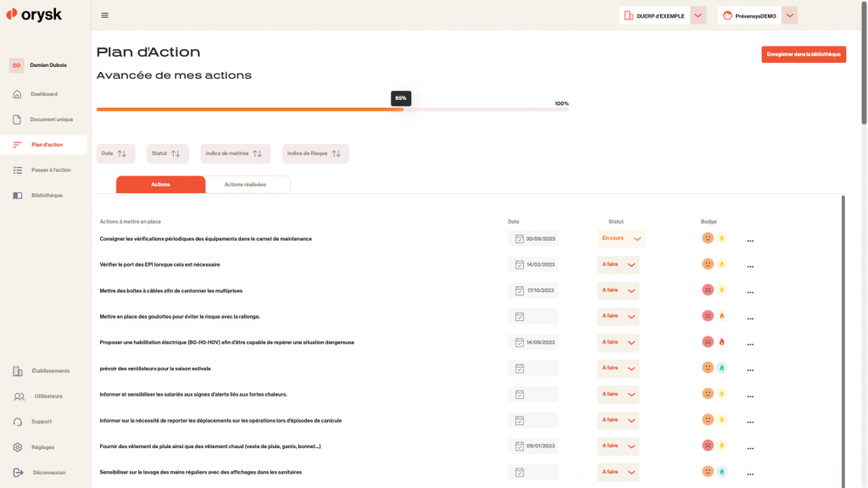This screenshot has height=488, width=868.
Task: Click the Établissements building icon
Action: point(18,371)
